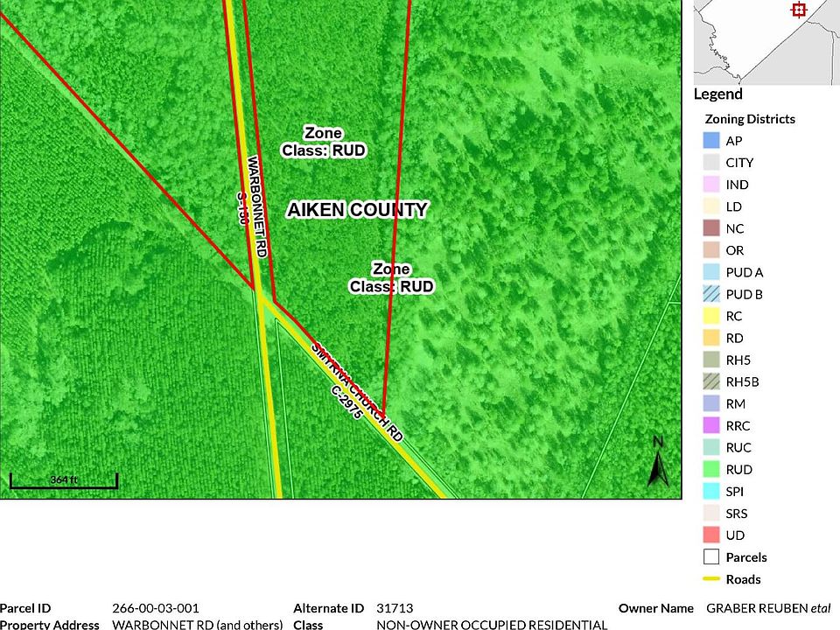Click the yellow Roads line legend symbol
The height and width of the screenshot is (630, 840).
[710, 579]
